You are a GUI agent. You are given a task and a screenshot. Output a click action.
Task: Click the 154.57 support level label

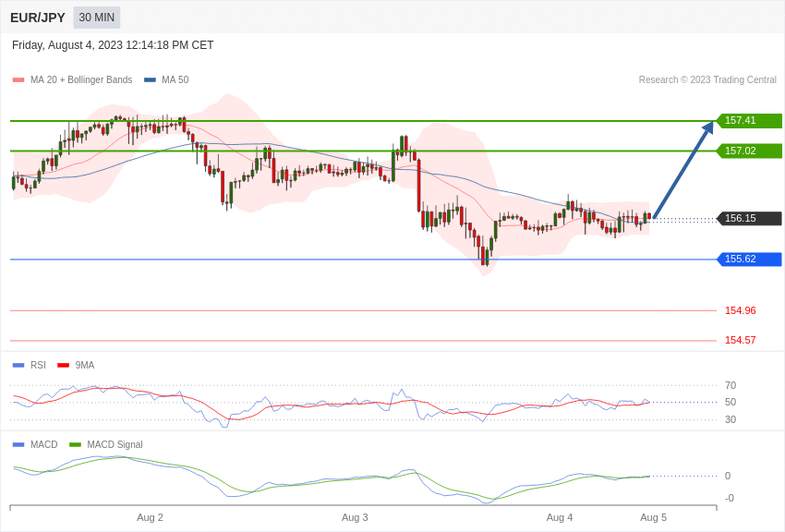pos(740,340)
